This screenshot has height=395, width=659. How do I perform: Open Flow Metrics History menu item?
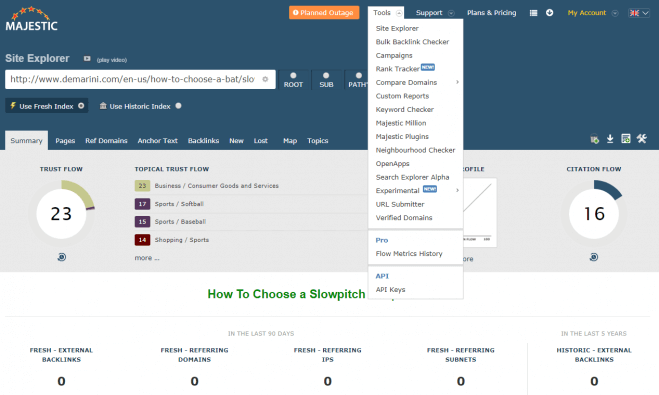pos(409,253)
